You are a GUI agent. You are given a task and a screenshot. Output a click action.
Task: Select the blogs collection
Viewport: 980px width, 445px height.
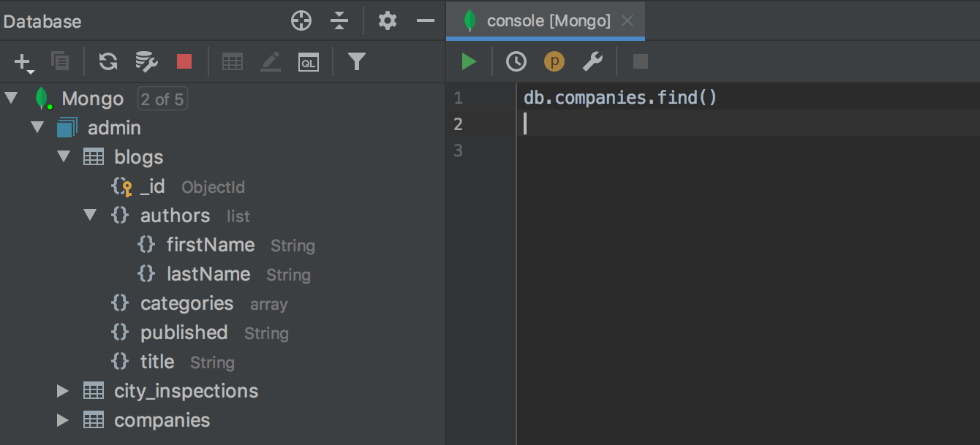pos(138,156)
